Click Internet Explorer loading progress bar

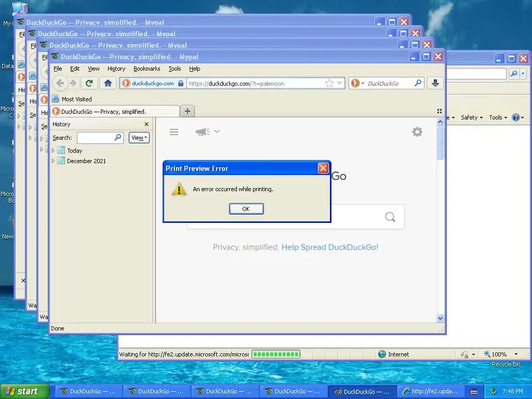276,354
